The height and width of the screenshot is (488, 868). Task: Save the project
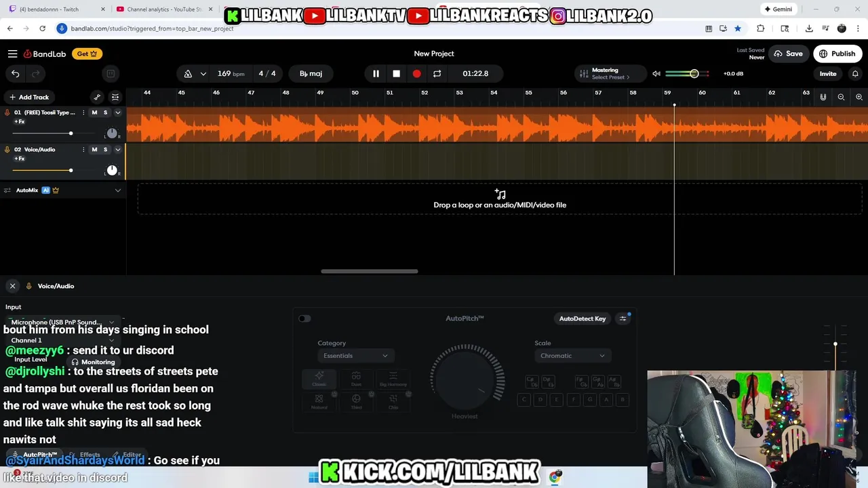pyautogui.click(x=788, y=54)
